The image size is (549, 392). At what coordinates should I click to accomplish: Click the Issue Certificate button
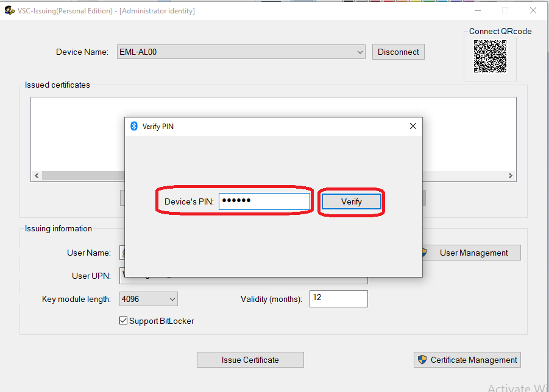250,360
